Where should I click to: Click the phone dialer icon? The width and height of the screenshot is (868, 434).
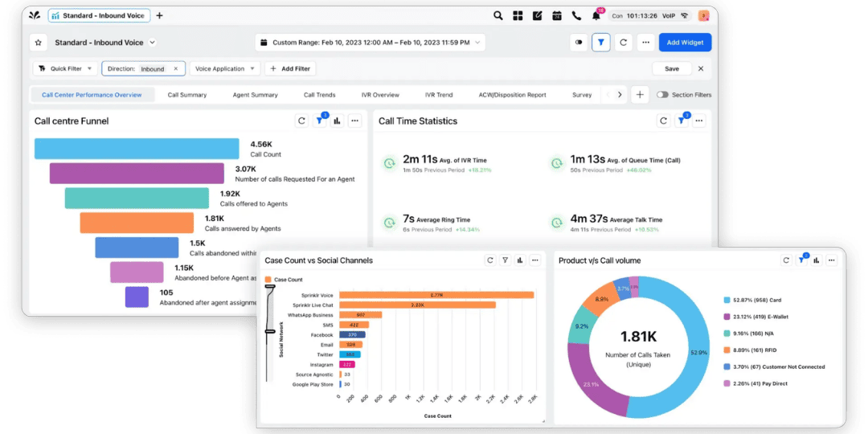tap(576, 15)
